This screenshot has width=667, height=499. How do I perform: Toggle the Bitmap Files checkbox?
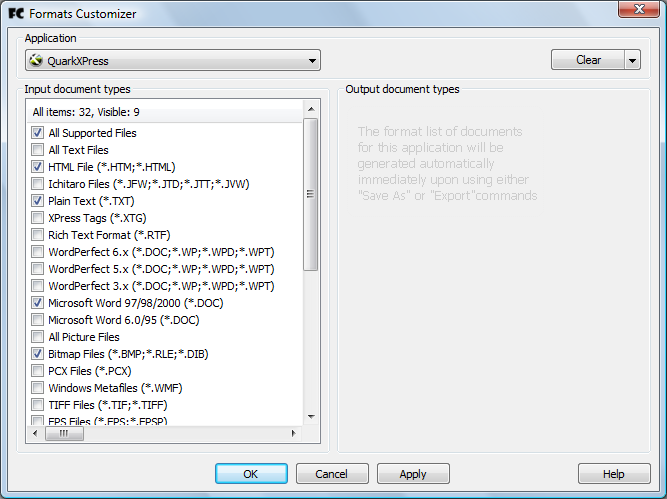tap(37, 354)
